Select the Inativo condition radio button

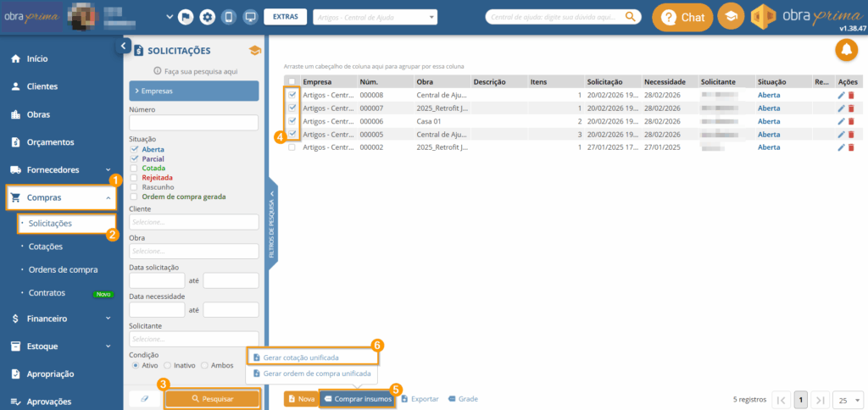(x=167, y=365)
